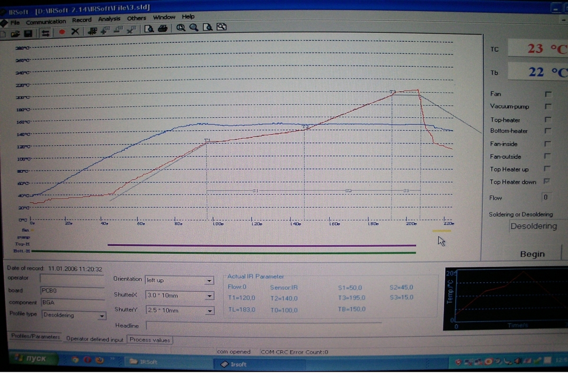The image size is (568, 392).
Task: Switch to the Process values tab
Action: point(150,340)
